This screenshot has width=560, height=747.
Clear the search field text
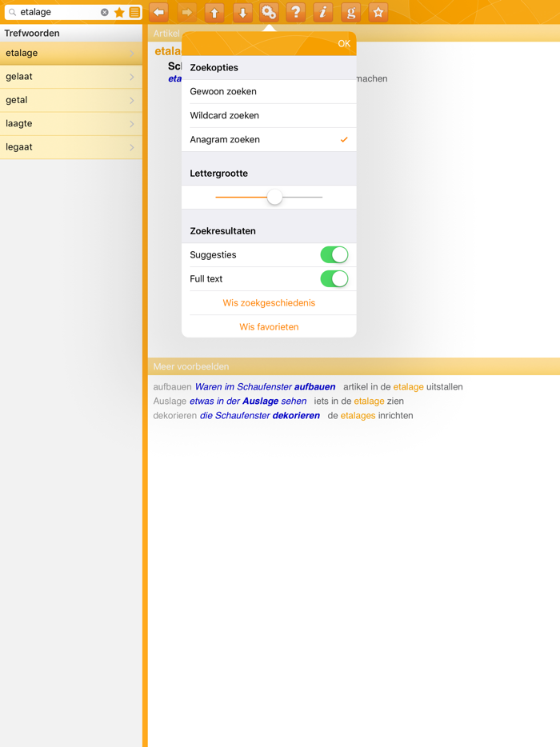point(105,13)
